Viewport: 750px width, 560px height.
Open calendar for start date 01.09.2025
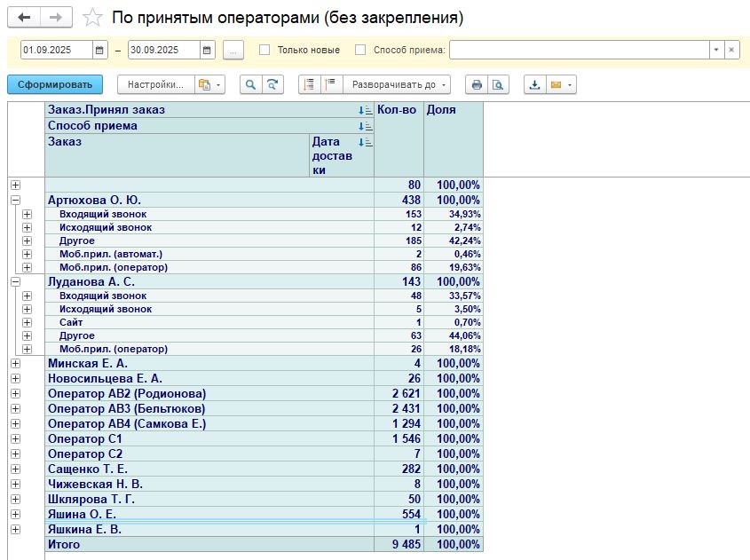[99, 51]
